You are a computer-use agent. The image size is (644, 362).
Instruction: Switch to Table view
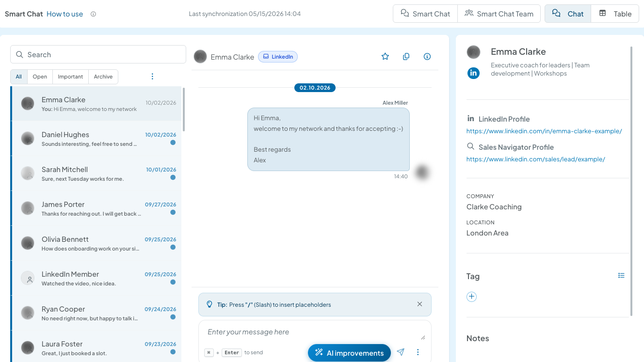pyautogui.click(x=615, y=14)
